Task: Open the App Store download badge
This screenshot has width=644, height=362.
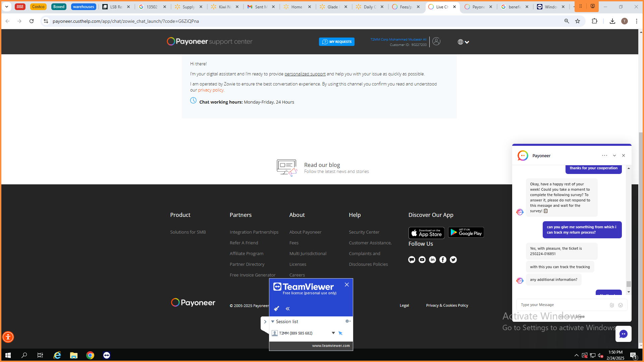Action: coord(426,233)
